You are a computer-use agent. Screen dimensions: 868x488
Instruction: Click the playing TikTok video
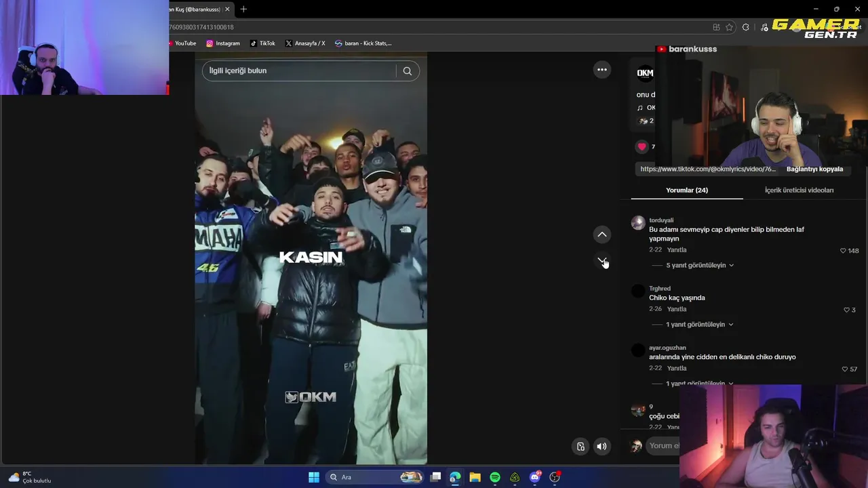pos(311,260)
